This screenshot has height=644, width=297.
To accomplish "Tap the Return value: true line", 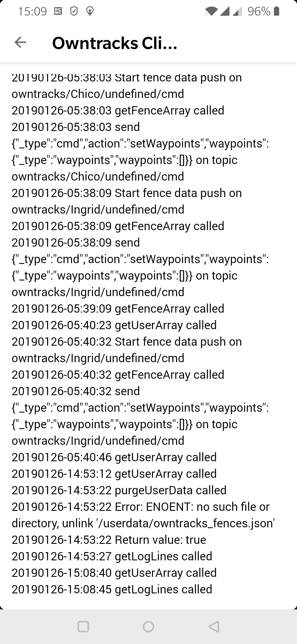I will coord(109,540).
